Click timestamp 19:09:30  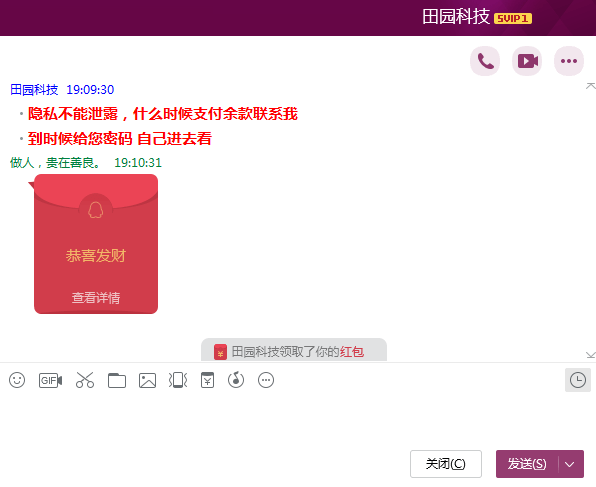pos(90,90)
